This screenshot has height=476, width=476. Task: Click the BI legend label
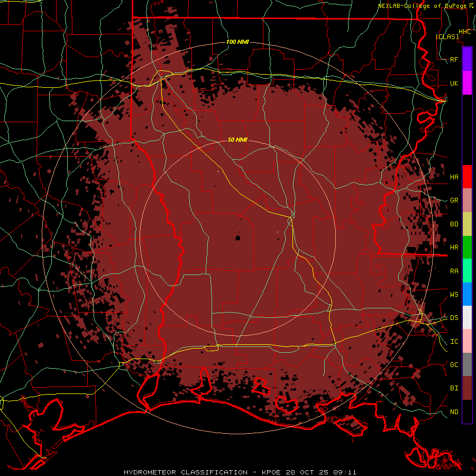[454, 388]
